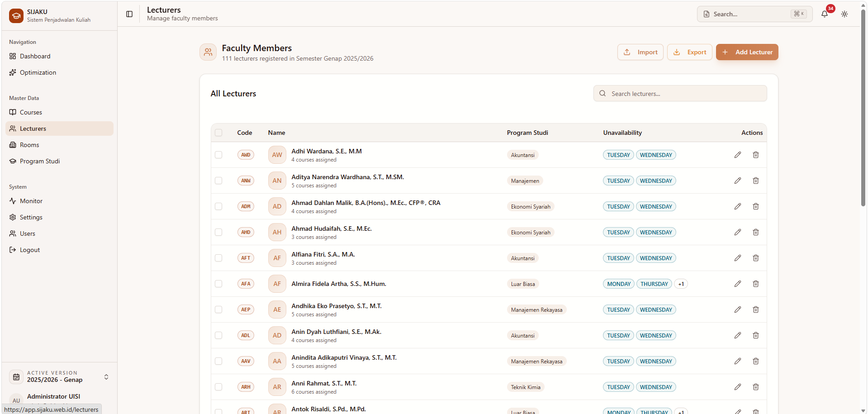Open Rooms in sidebar
Image resolution: width=868 pixels, height=414 pixels.
(59, 145)
